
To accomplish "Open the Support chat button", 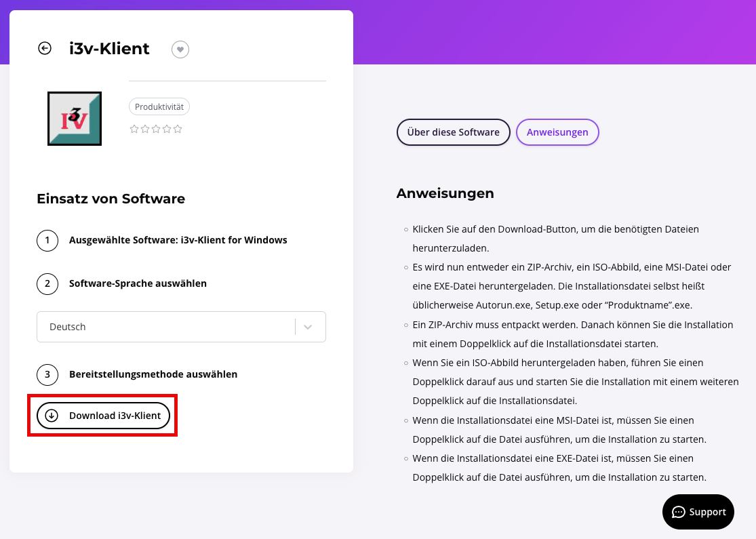I will click(698, 512).
